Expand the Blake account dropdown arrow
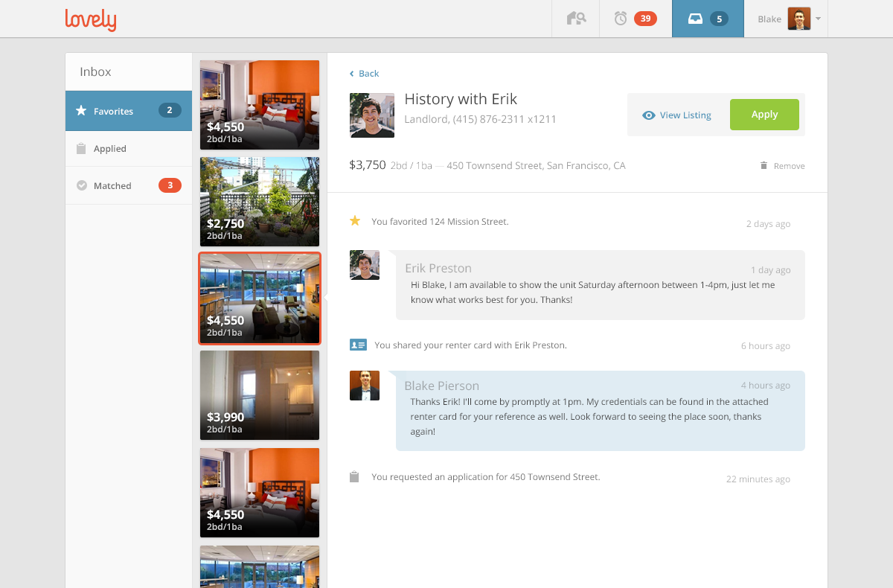 (x=818, y=19)
